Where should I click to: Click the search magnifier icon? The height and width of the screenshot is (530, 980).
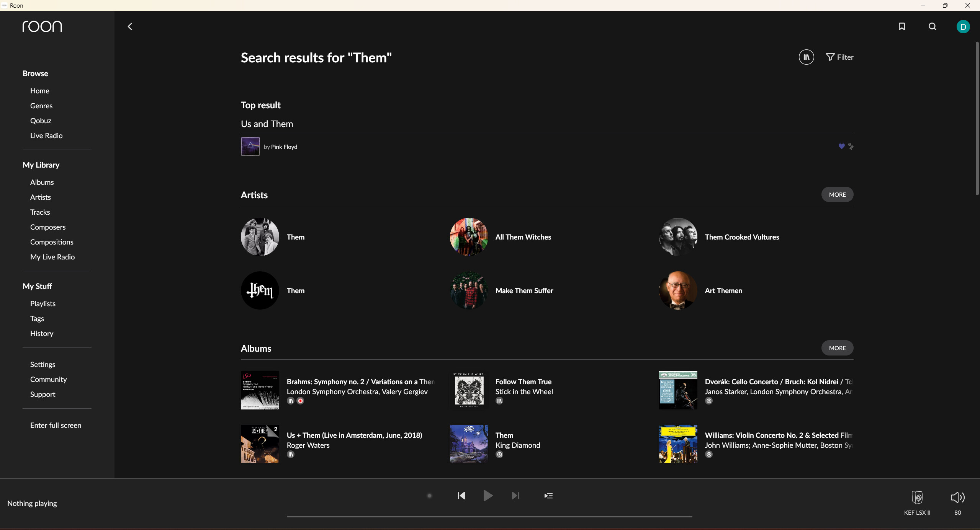coord(932,26)
